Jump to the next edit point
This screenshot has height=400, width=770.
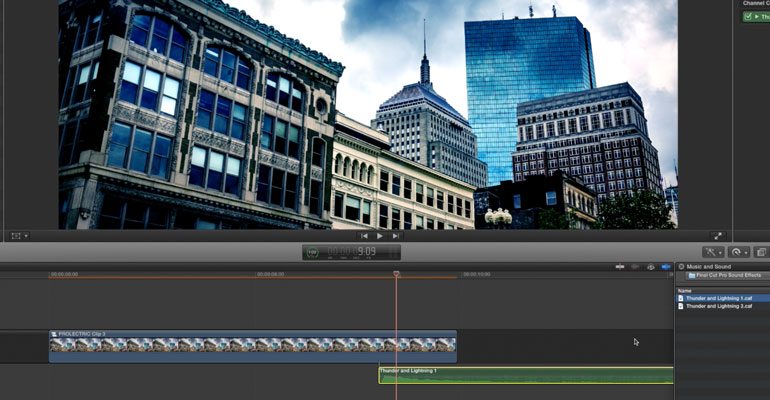click(x=395, y=236)
